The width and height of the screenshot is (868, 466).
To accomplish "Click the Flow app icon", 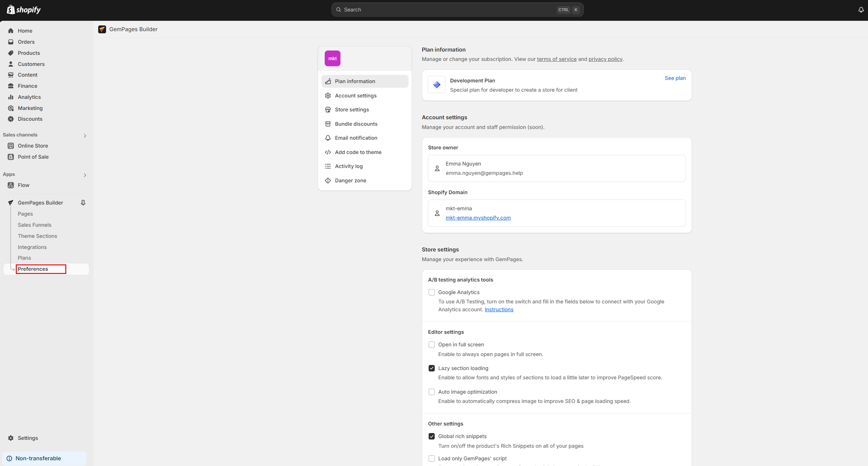I will coord(11,185).
